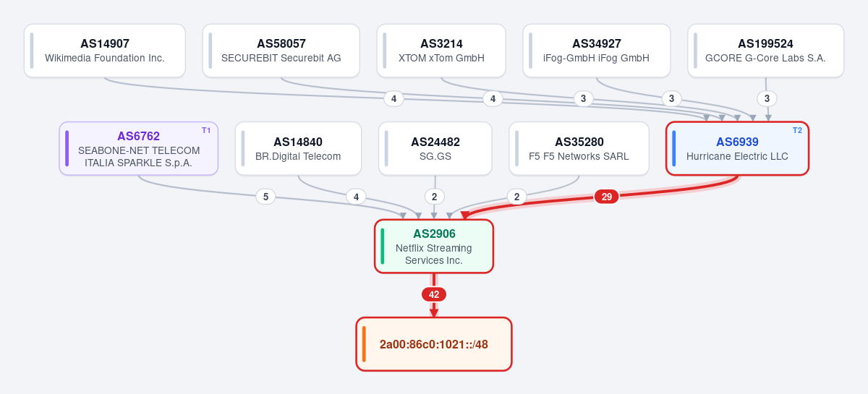Click the red 42 edge count badge
This screenshot has width=868, height=394.
434,294
